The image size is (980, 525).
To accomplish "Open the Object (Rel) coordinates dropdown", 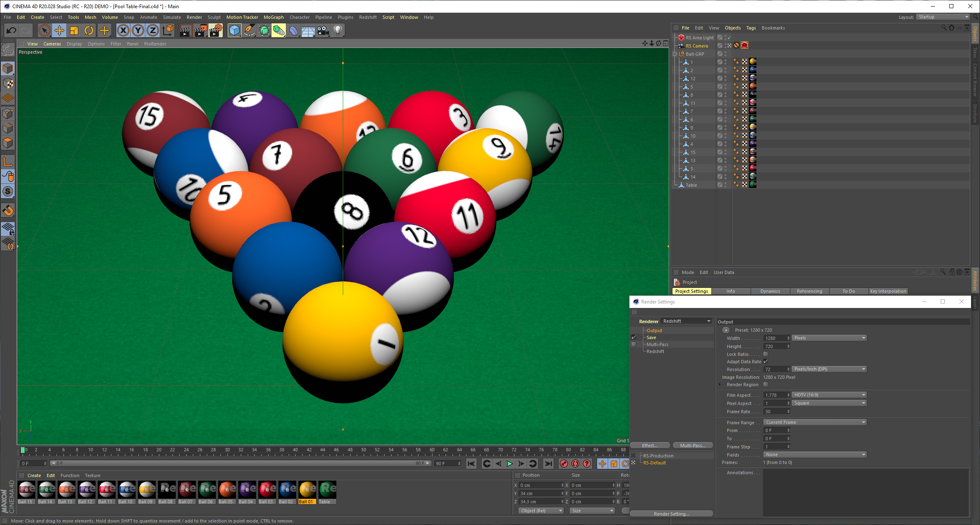I will (x=541, y=511).
